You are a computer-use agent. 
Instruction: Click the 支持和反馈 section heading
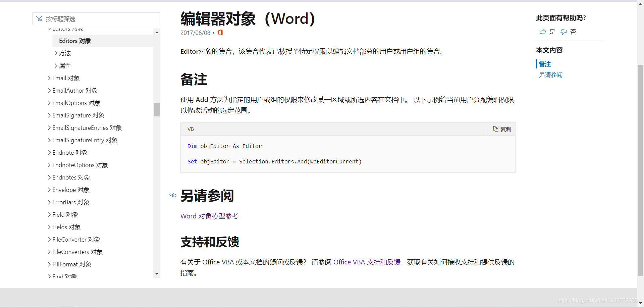[210, 242]
